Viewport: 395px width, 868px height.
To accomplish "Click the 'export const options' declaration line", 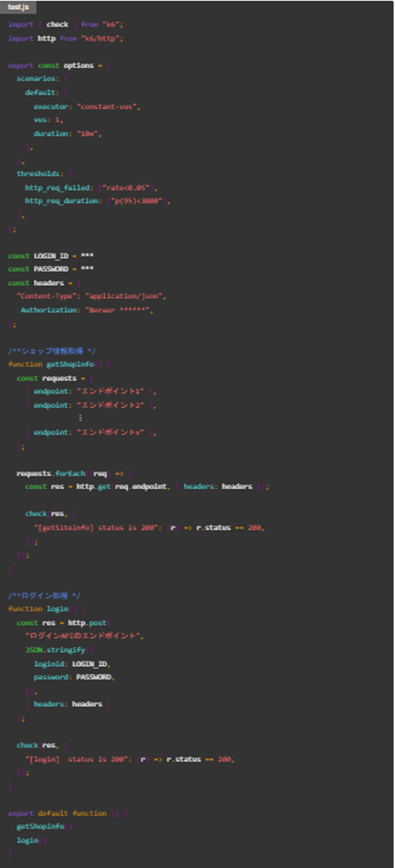I will 59,65.
